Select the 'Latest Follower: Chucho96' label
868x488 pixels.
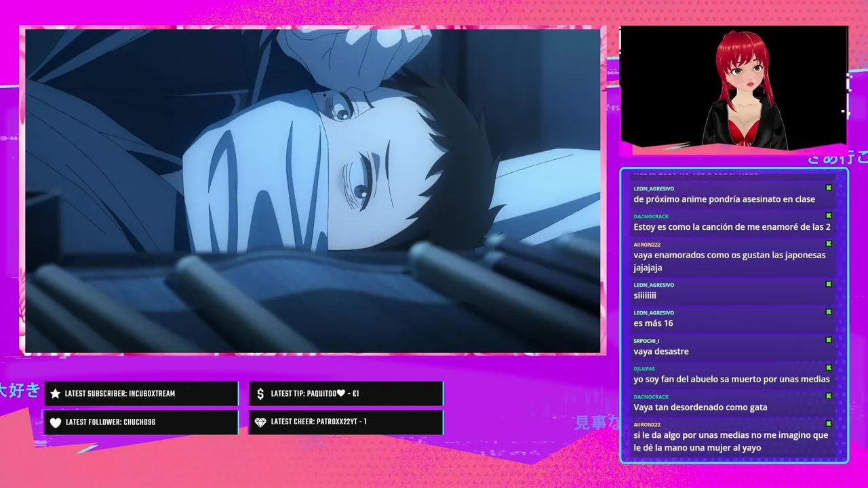[111, 422]
